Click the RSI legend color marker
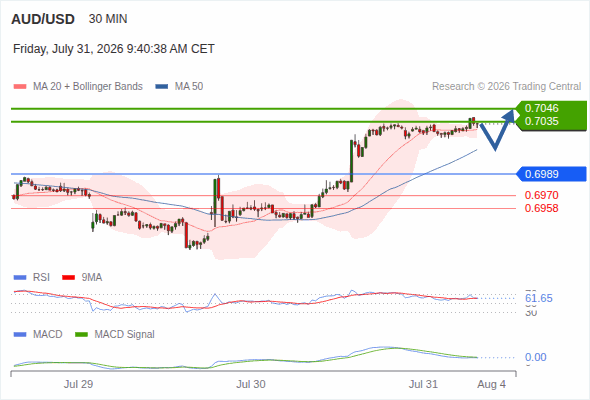Screen dimensions: 590x400 [x=20, y=278]
